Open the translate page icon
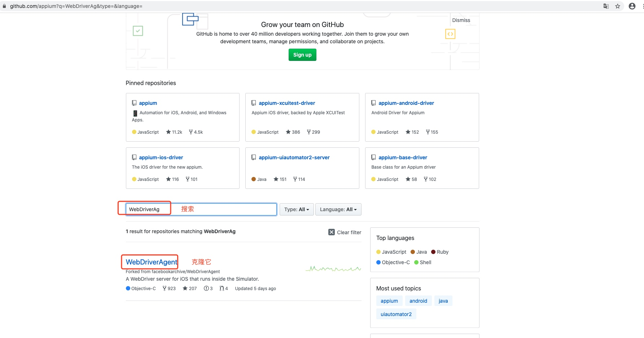644x338 pixels. click(x=606, y=6)
